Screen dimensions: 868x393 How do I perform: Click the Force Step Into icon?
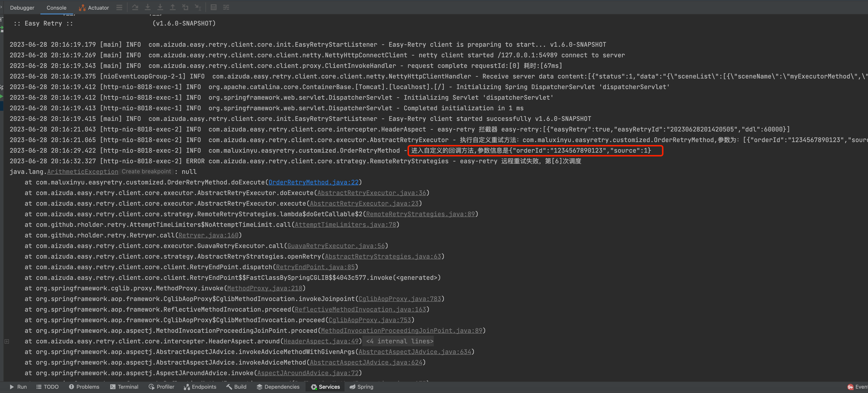click(x=160, y=7)
